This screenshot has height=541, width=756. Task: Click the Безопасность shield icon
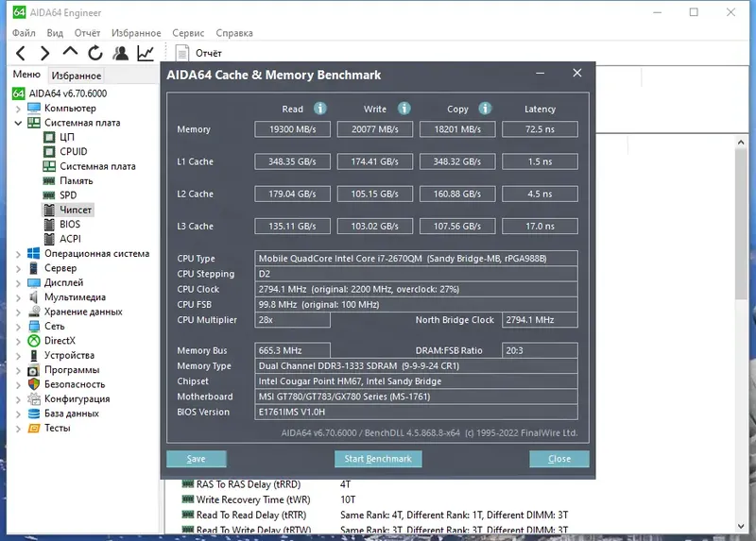pos(34,384)
